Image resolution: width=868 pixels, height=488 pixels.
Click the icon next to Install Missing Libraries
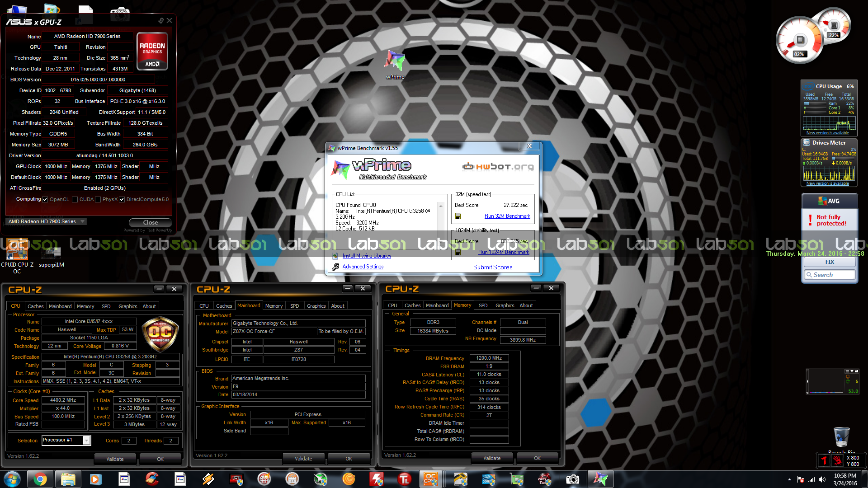tap(335, 256)
